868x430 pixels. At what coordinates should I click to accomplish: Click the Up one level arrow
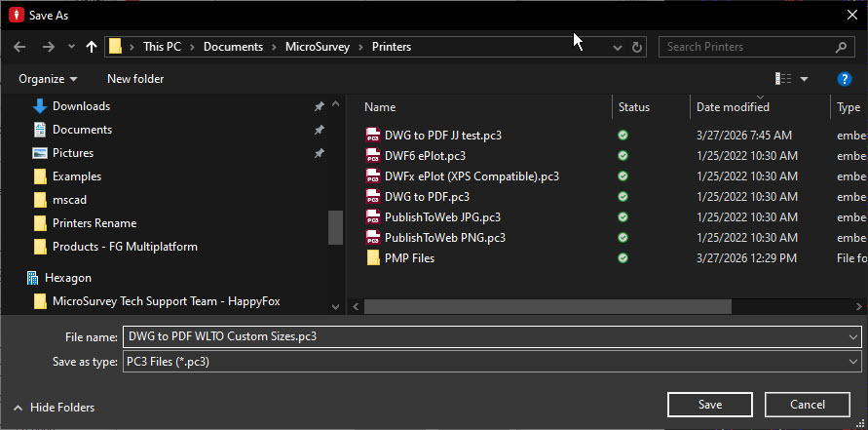point(92,47)
